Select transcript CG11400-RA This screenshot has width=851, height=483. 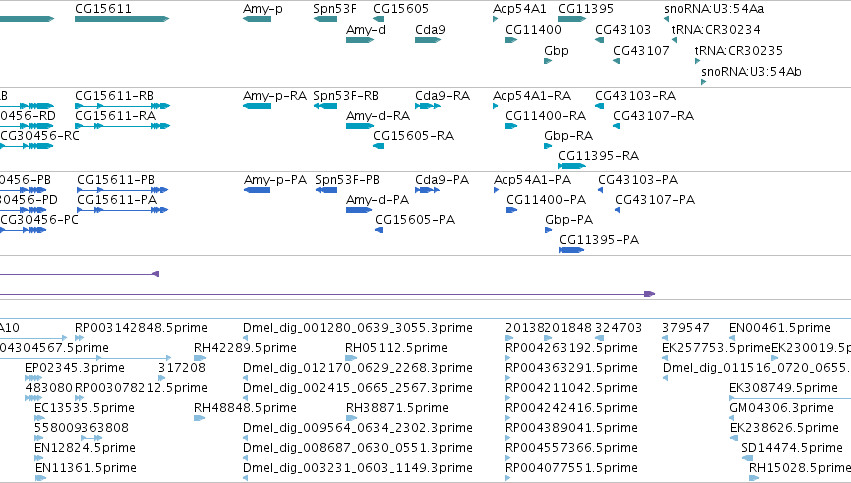click(x=511, y=126)
